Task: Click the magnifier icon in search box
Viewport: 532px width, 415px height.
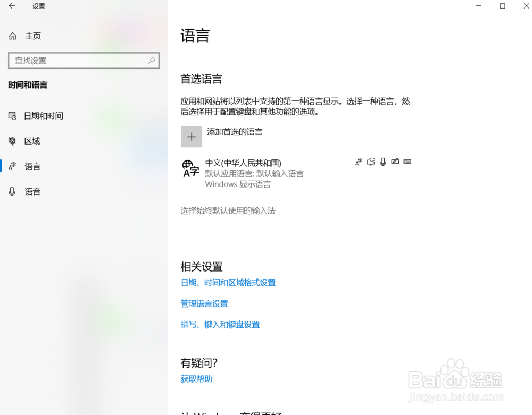Action: [152, 61]
